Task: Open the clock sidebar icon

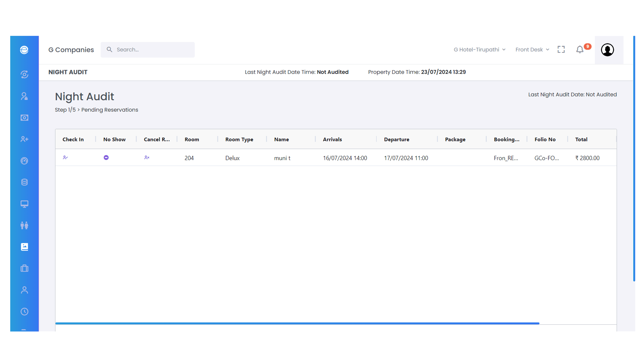Action: coord(24,312)
